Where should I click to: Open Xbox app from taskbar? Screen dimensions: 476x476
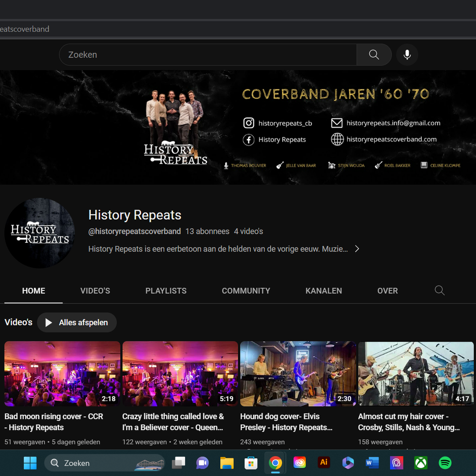click(x=421, y=463)
